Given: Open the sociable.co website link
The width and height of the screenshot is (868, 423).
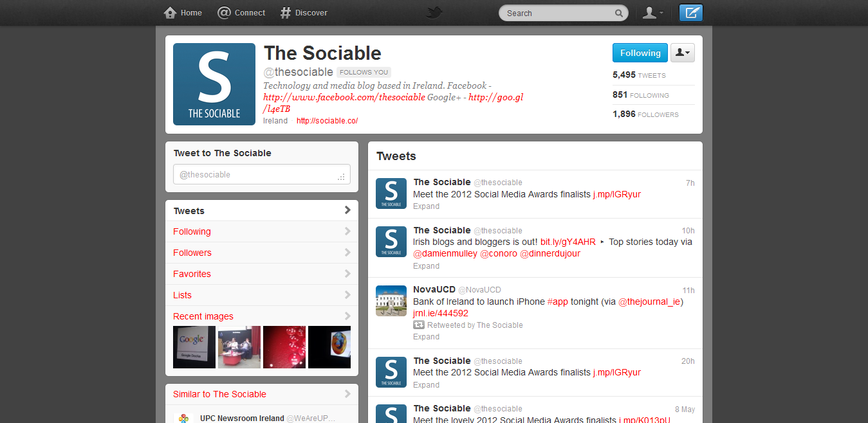Looking at the screenshot, I should pos(327,121).
